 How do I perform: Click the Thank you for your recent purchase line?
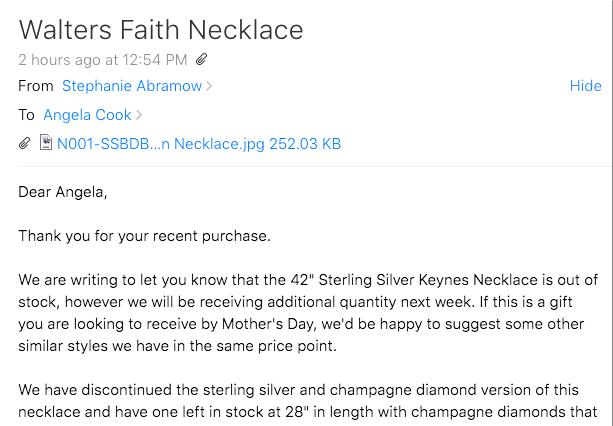(x=144, y=236)
